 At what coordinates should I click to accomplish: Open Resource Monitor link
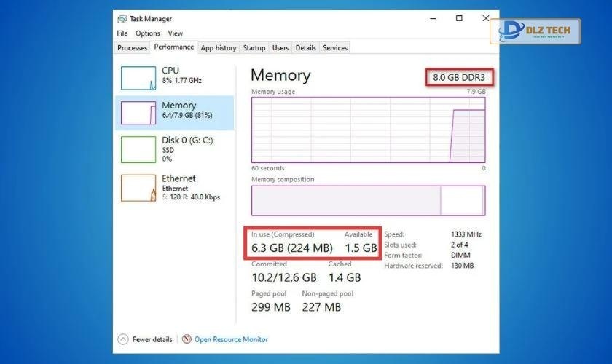point(231,339)
